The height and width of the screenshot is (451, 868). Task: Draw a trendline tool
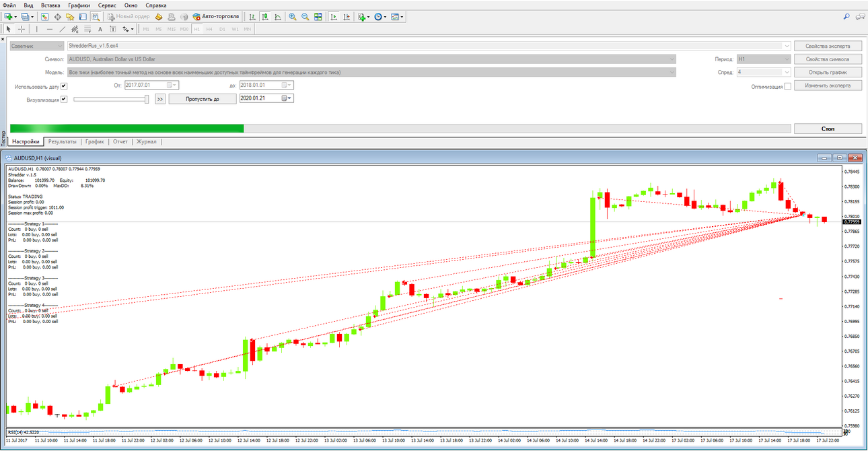pos(63,29)
